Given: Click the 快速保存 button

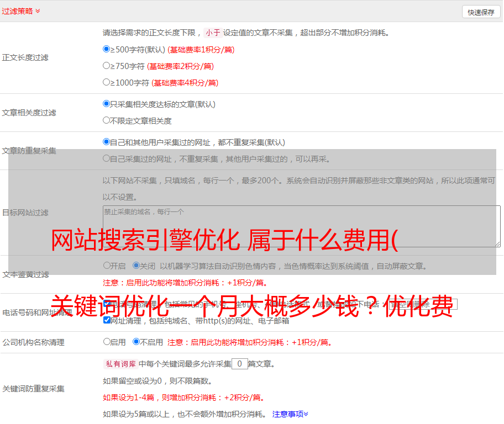Looking at the screenshot, I should click(481, 12).
